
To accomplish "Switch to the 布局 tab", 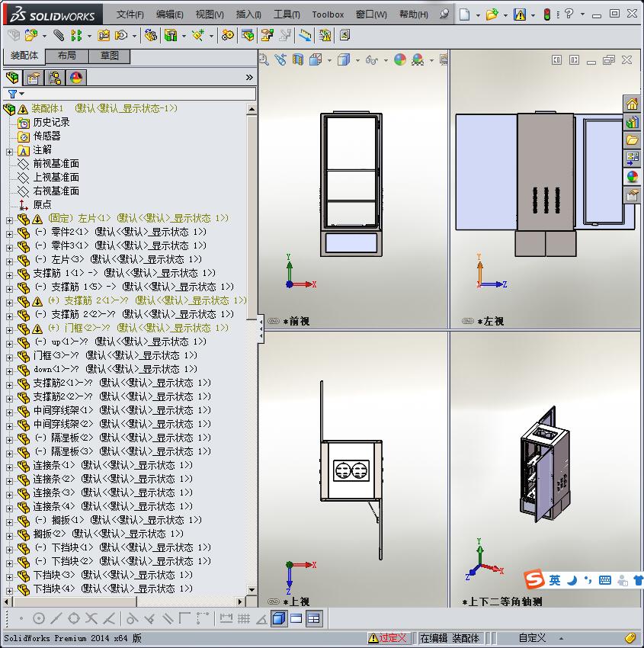I will point(66,56).
